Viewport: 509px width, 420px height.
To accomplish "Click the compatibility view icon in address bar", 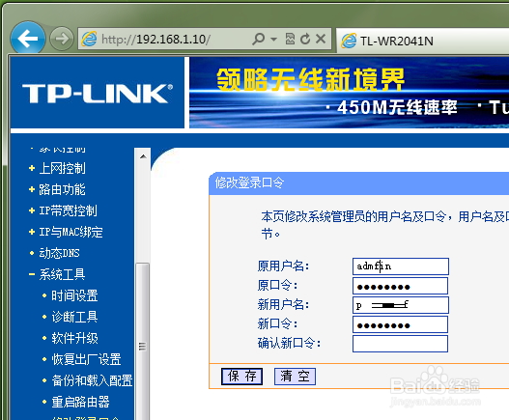I will click(290, 39).
